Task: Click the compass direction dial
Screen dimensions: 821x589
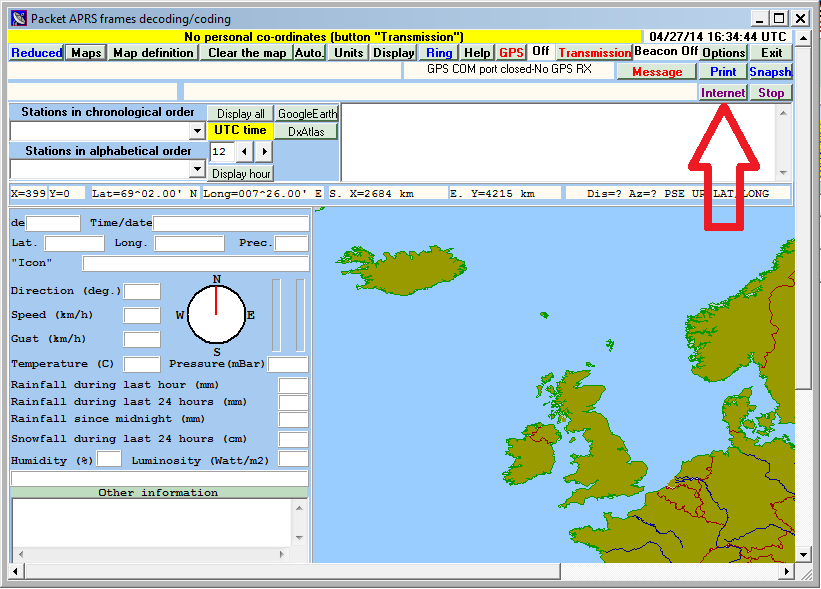Action: [216, 315]
